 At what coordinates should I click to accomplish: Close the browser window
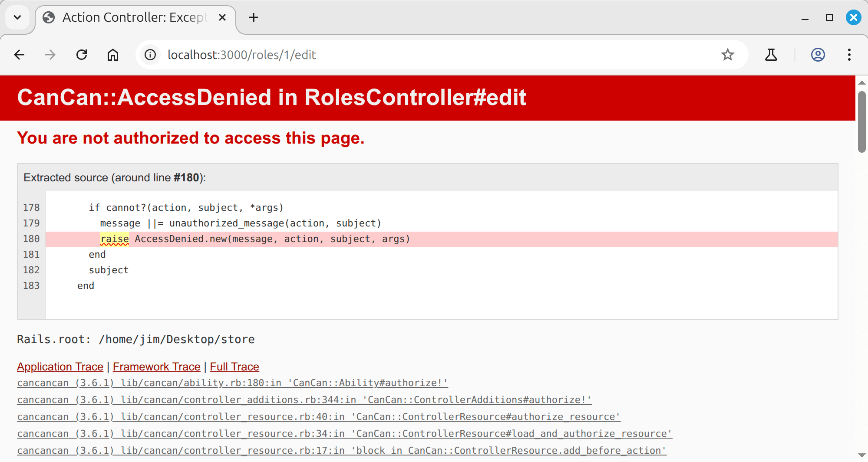pyautogui.click(x=854, y=17)
